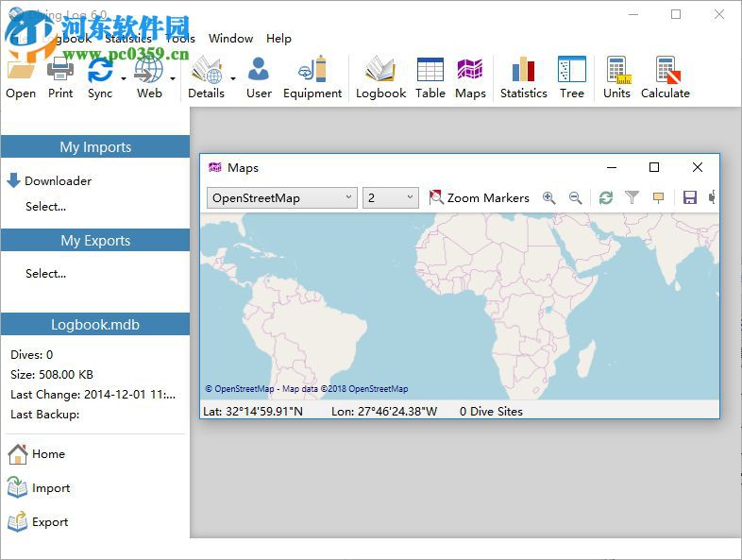
Task: Expand the Details button dropdown arrow
Action: 233,79
